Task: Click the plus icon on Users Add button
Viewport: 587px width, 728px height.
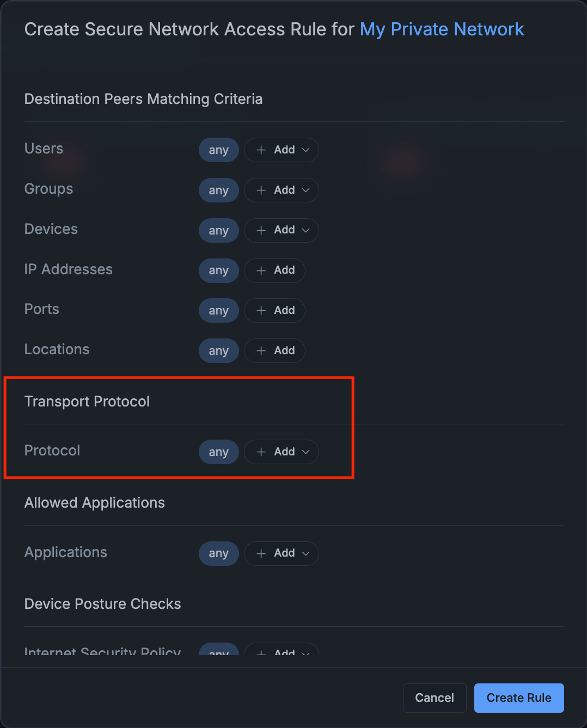Action: point(260,150)
